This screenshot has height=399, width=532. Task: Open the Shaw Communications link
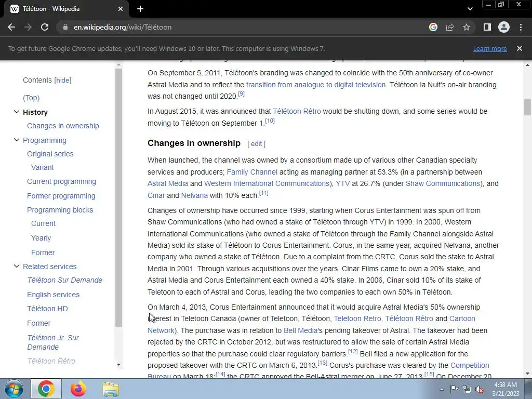443,183
